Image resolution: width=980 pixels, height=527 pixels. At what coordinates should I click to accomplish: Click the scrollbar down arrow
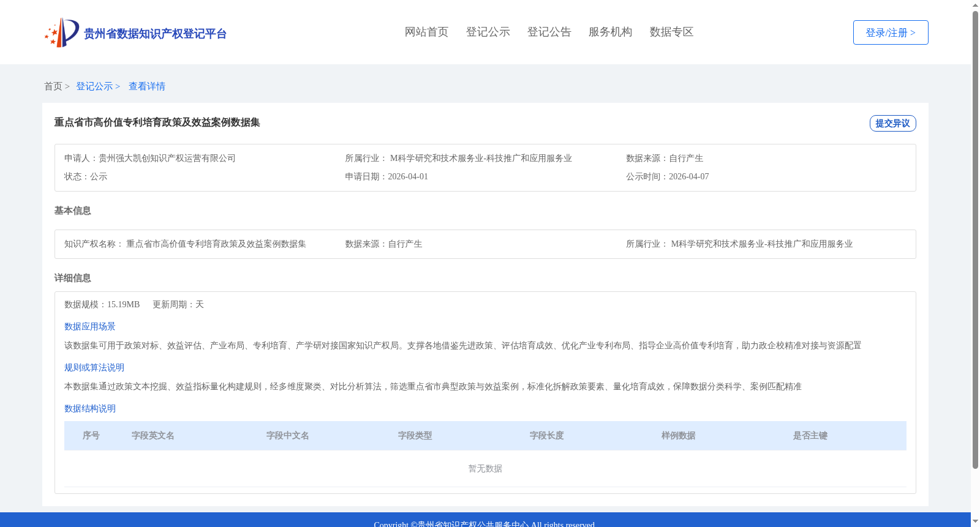point(975,522)
